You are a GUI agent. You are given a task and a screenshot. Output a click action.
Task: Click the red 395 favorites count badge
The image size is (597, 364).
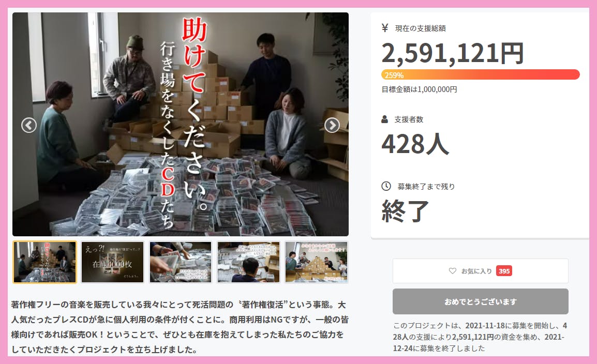(504, 271)
